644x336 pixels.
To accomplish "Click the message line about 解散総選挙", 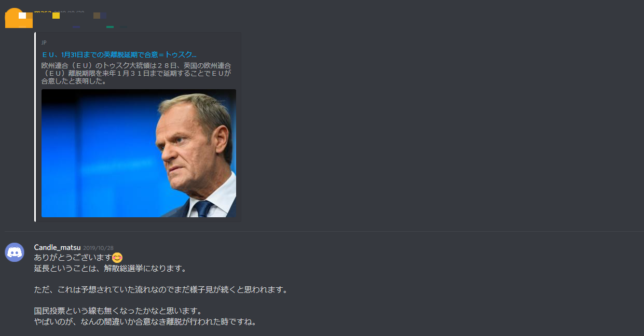I will [110, 269].
